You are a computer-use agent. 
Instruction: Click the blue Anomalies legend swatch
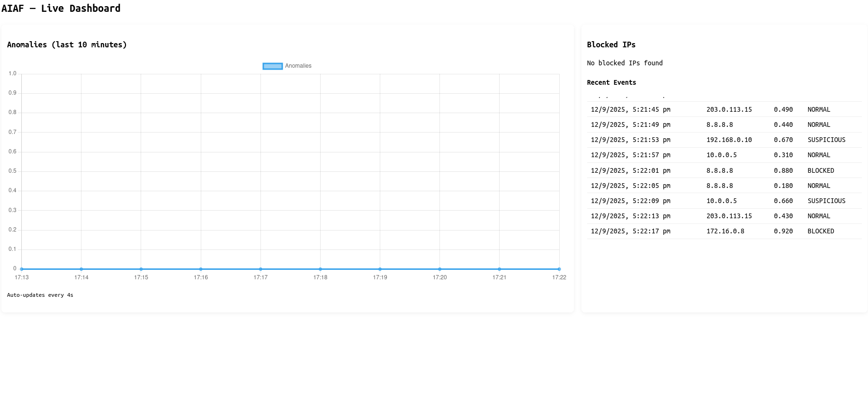click(273, 66)
